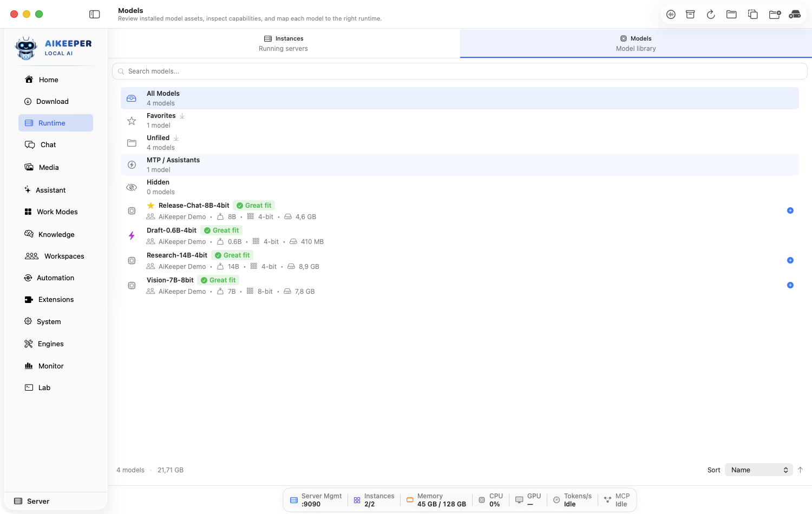Click the download arrow next to Favorites
This screenshot has width=812, height=514.
pos(182,116)
